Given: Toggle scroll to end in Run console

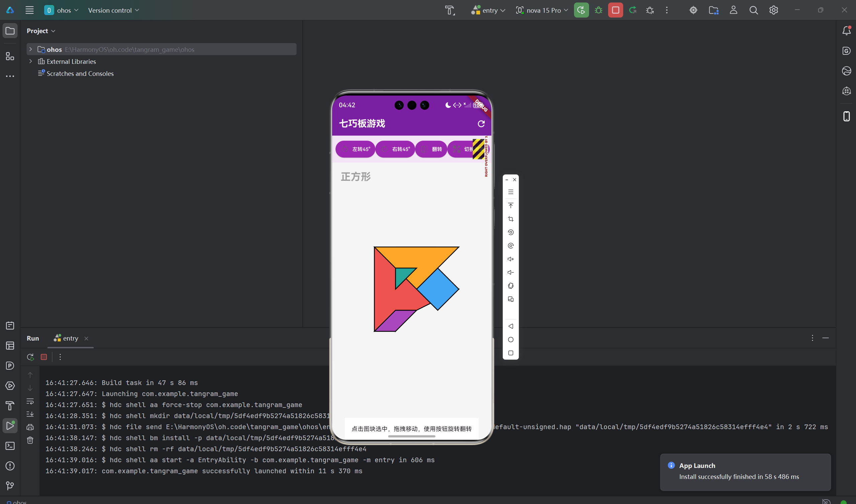Looking at the screenshot, I should pyautogui.click(x=30, y=414).
